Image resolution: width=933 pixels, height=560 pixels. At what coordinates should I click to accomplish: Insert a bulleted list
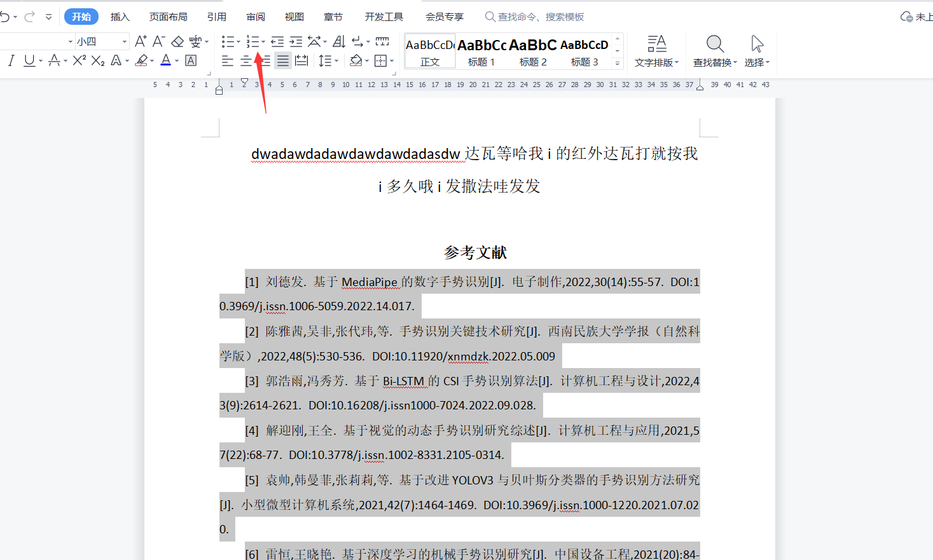tap(228, 41)
